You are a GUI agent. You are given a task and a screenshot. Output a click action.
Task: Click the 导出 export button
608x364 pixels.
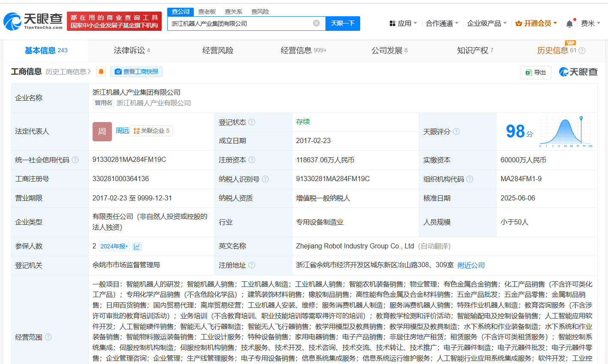[x=536, y=72]
